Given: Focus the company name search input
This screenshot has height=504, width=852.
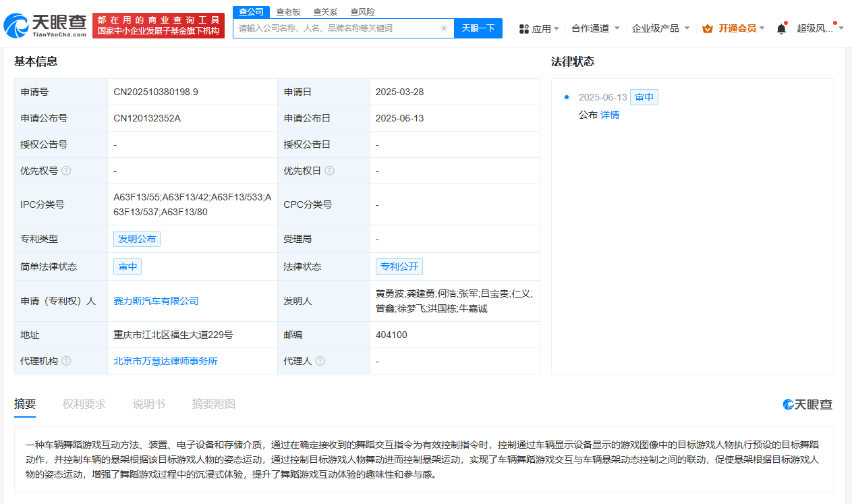Looking at the screenshot, I should 337,28.
